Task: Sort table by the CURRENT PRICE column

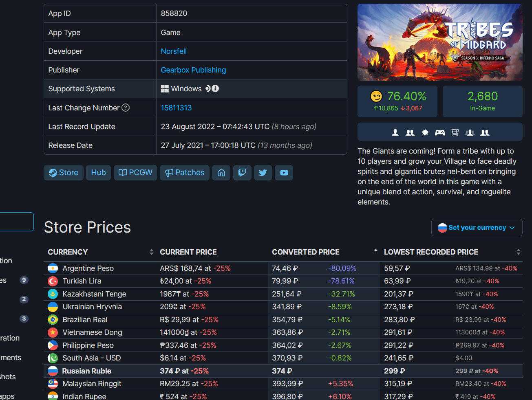Action: coord(188,252)
